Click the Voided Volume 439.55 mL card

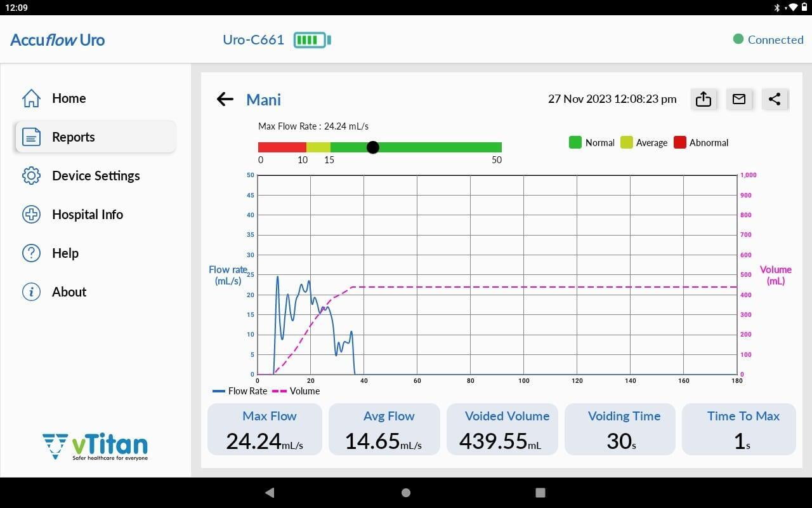502,429
